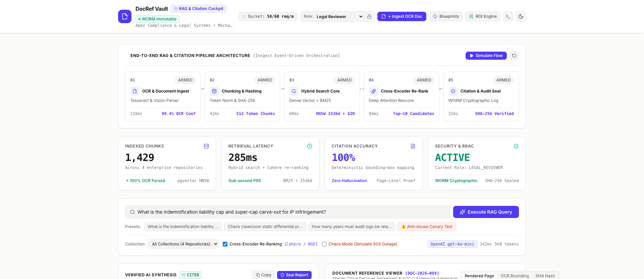
Task: Select the cleanroom static differential preset
Action: [x=265, y=227]
